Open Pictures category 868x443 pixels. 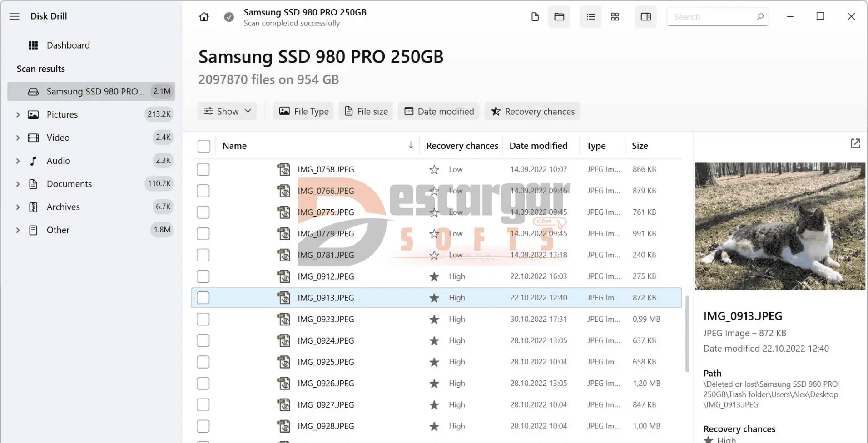click(62, 114)
